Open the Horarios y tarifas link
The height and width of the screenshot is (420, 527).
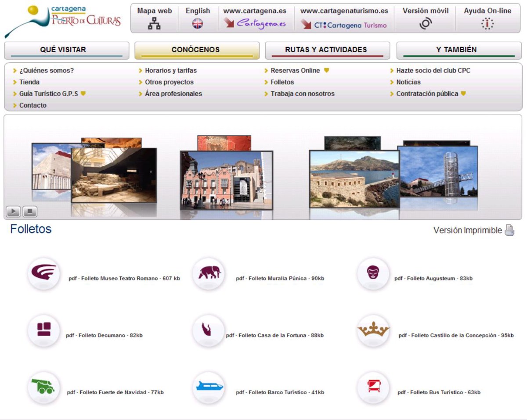click(x=170, y=70)
